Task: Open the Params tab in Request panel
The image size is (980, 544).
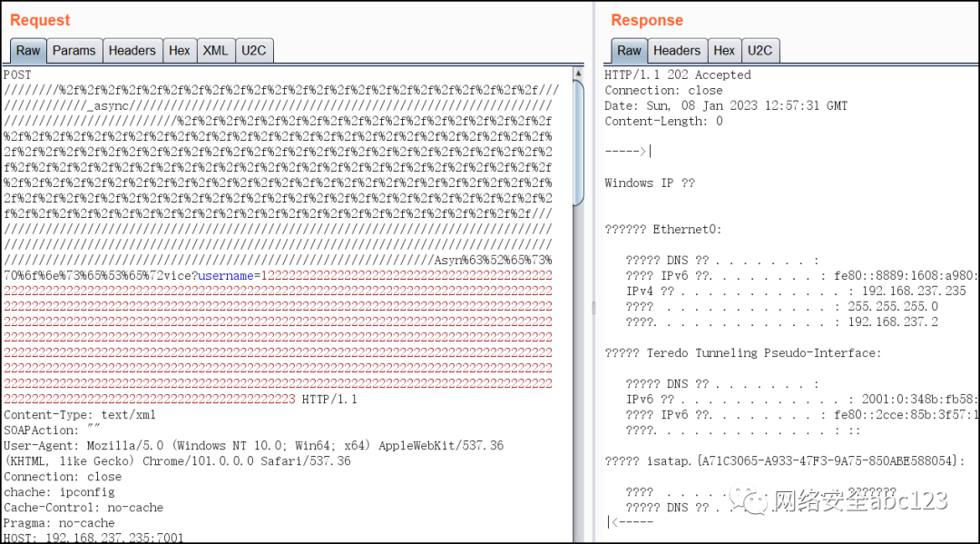Action: click(73, 51)
